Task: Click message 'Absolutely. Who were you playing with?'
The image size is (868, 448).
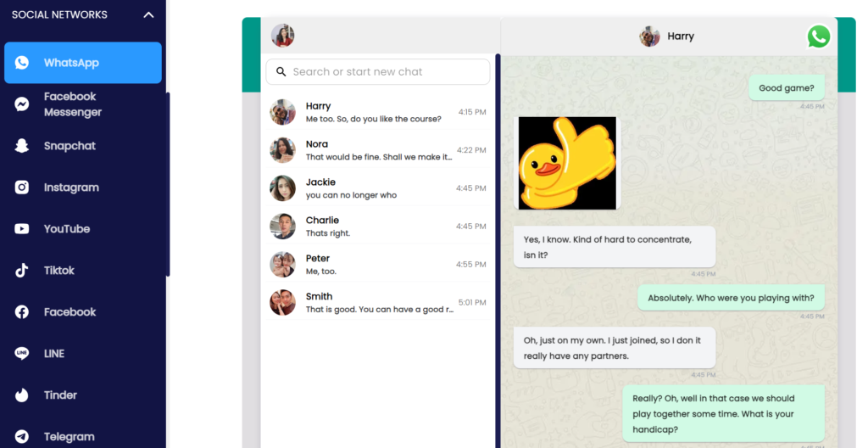Action: point(731,298)
